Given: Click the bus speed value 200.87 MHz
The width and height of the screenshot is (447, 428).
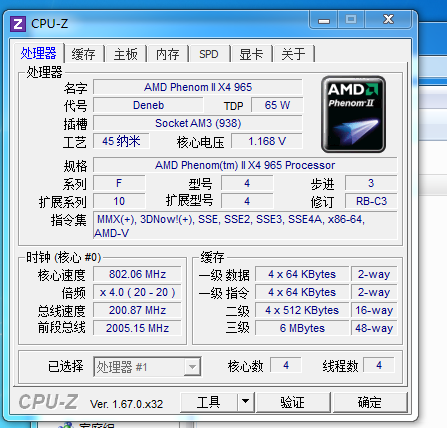Looking at the screenshot, I should click(x=137, y=310).
